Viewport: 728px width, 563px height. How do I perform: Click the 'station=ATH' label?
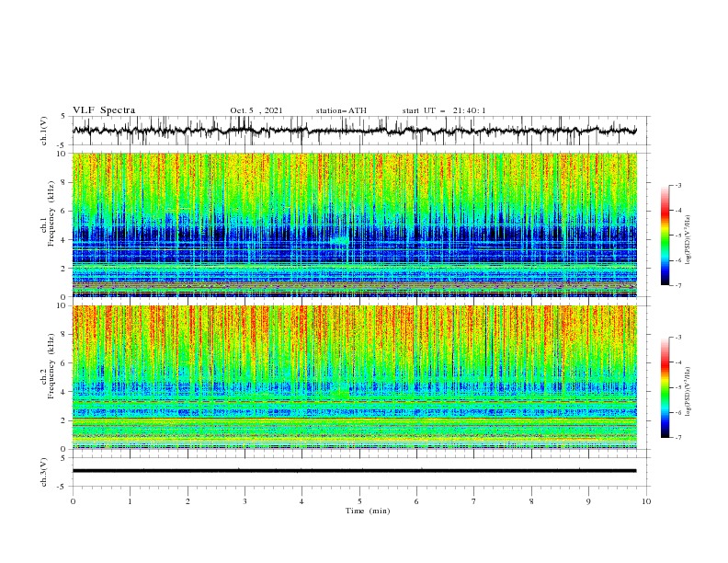[341, 110]
